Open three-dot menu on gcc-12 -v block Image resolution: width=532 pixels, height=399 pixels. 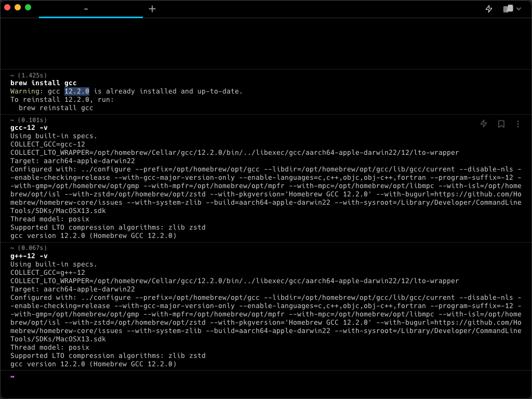coord(518,124)
